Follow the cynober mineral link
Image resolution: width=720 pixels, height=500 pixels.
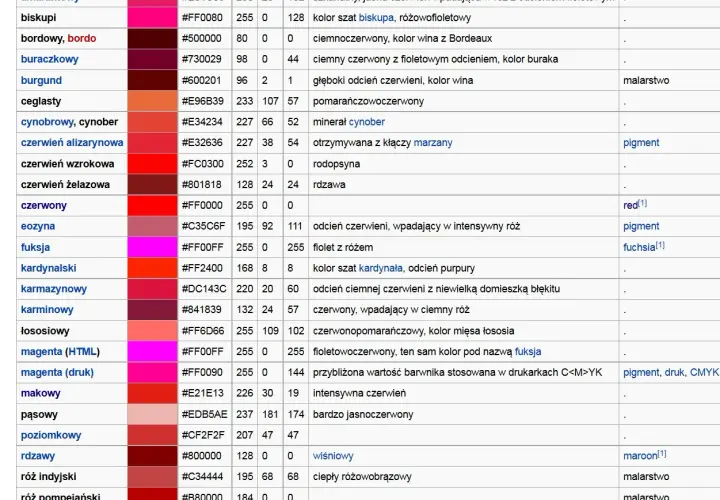(x=367, y=122)
